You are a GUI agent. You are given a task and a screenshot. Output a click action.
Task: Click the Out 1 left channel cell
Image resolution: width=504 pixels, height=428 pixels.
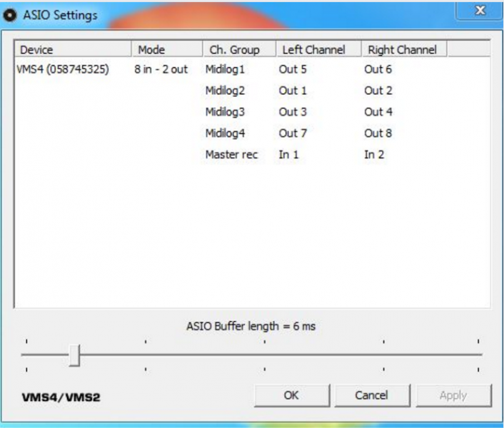[293, 91]
